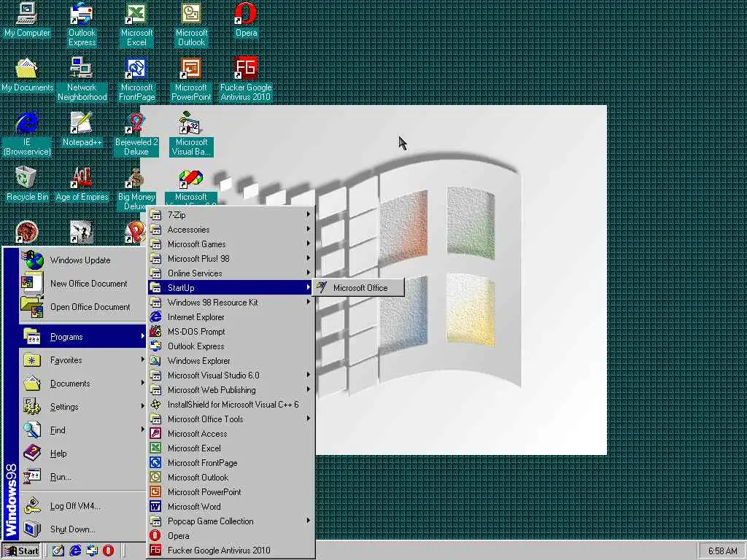The image size is (747, 560).
Task: Launch MS-DOS Prompt
Action: (231, 332)
